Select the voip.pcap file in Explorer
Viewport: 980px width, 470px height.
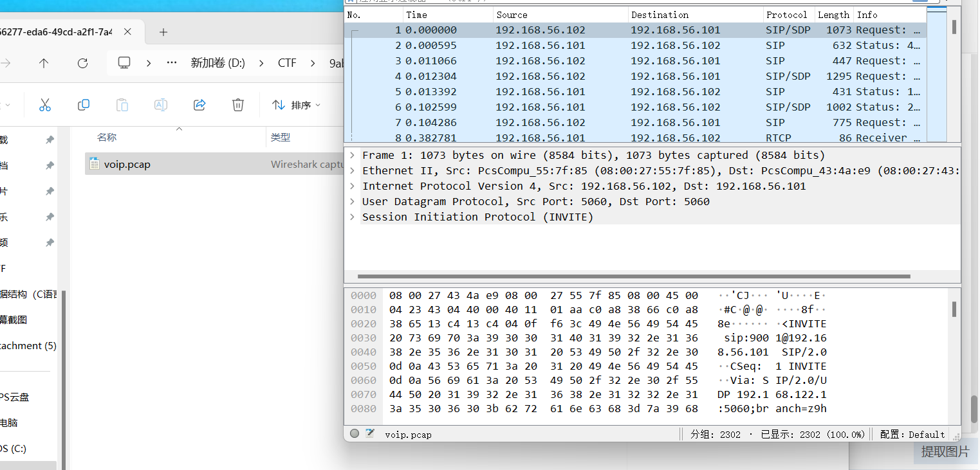click(x=214, y=164)
